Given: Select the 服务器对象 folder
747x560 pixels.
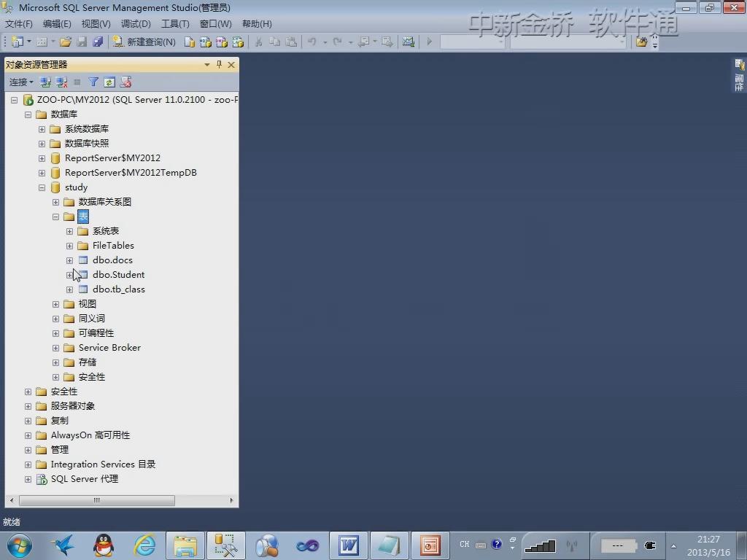Looking at the screenshot, I should [x=72, y=406].
